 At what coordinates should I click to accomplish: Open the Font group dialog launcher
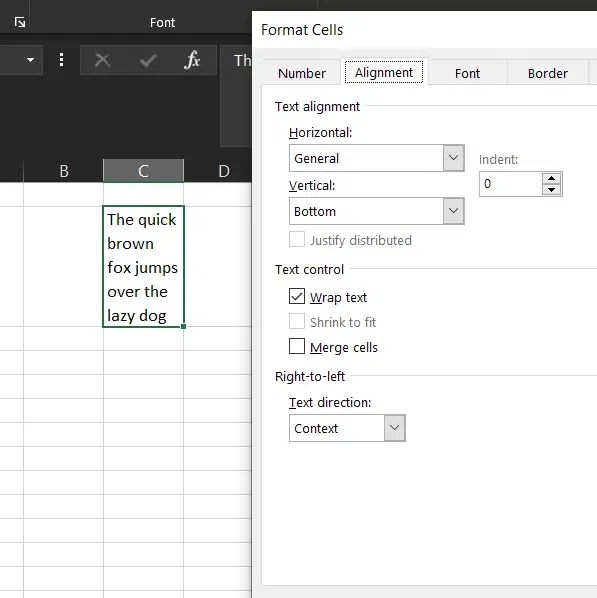[20, 22]
